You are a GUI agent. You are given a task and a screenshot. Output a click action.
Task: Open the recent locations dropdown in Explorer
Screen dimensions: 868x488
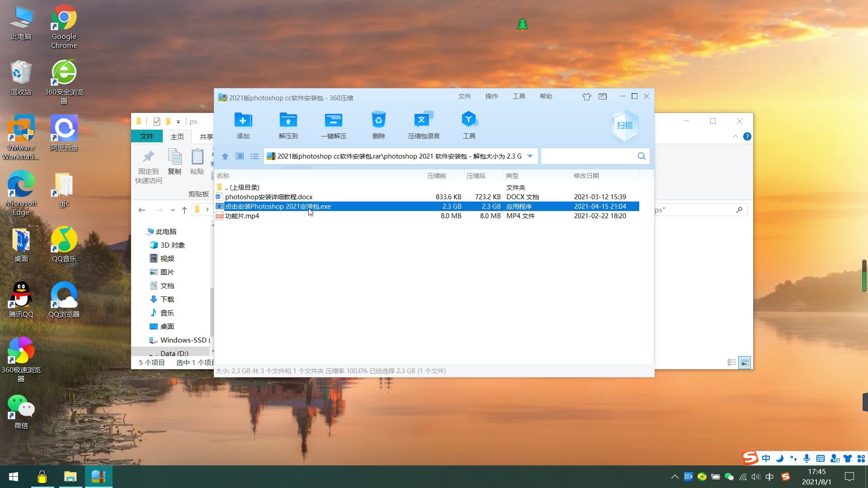pyautogui.click(x=173, y=210)
